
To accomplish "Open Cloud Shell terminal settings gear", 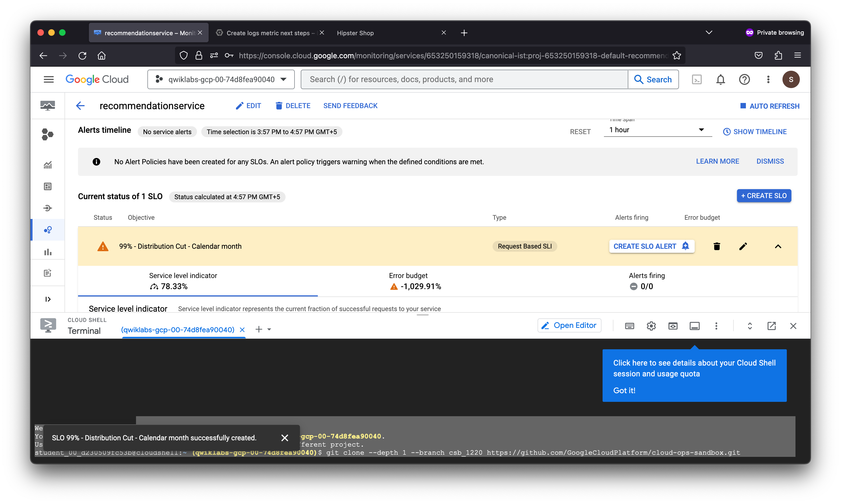I will (651, 326).
